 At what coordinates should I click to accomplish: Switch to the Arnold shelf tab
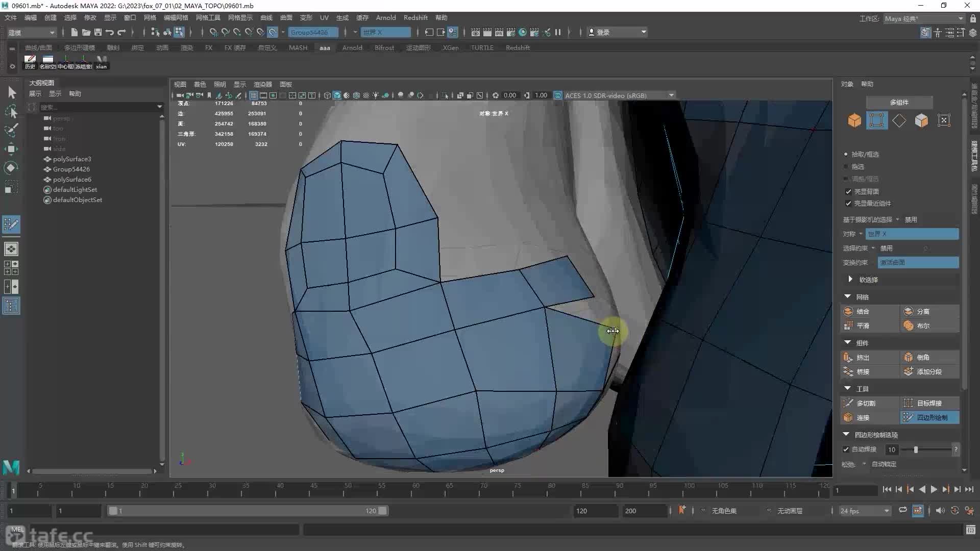tap(352, 47)
